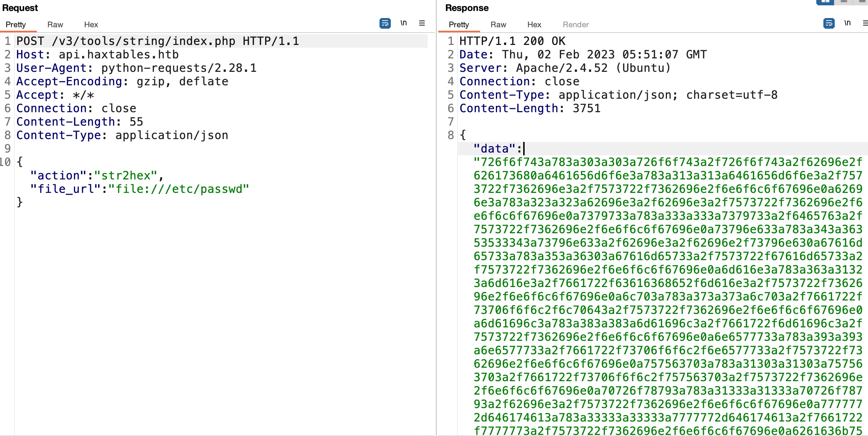Switch Request view to Raw tab
The width and height of the screenshot is (868, 436).
[x=55, y=25]
